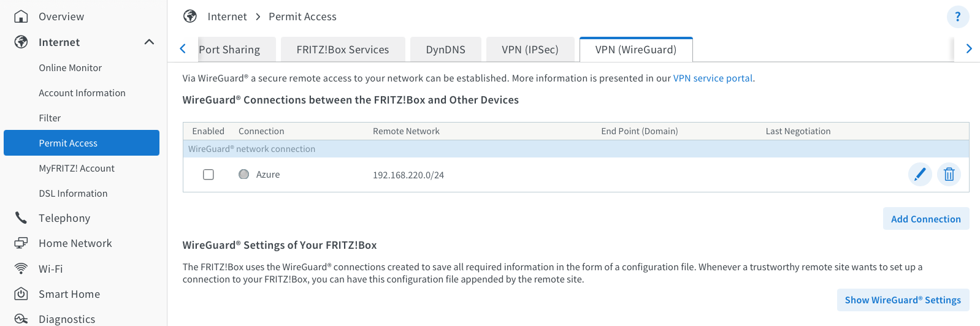Enable the Azure WireGuard connection checkbox

(209, 175)
